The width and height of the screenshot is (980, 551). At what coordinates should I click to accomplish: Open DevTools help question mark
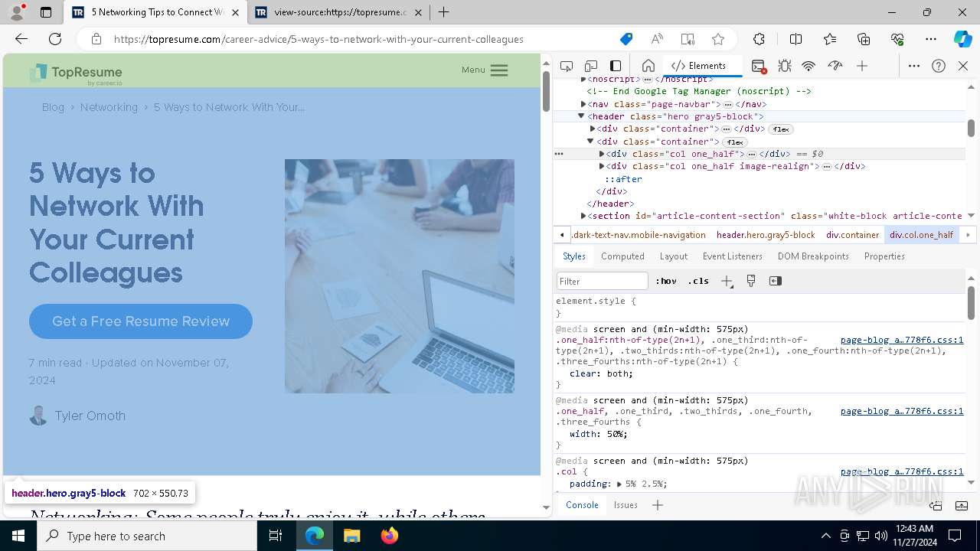939,66
